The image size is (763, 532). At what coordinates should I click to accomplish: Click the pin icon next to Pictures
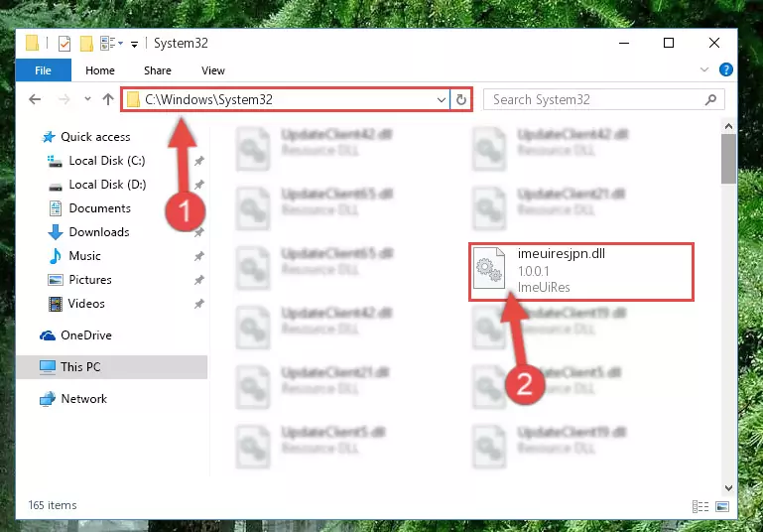(199, 280)
